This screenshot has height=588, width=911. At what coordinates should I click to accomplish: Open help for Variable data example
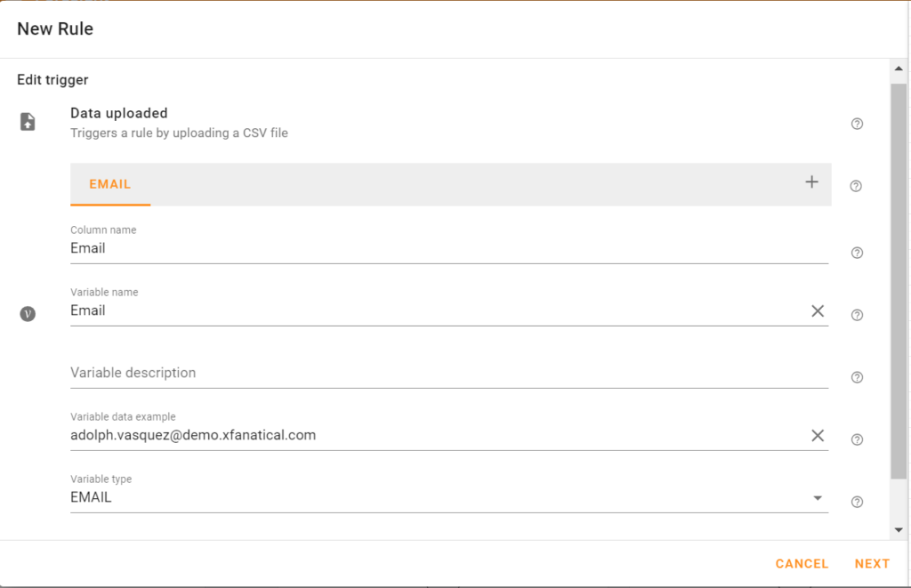click(x=856, y=439)
